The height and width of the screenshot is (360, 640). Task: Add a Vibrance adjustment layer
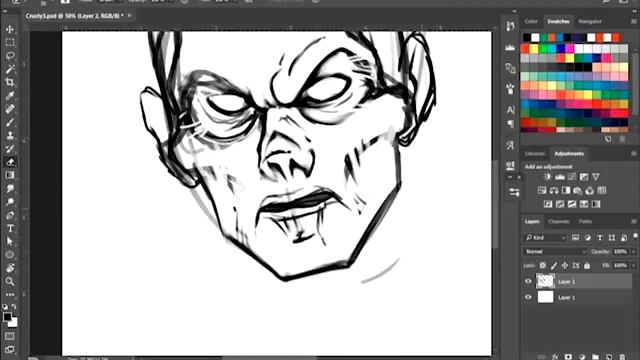[x=596, y=177]
